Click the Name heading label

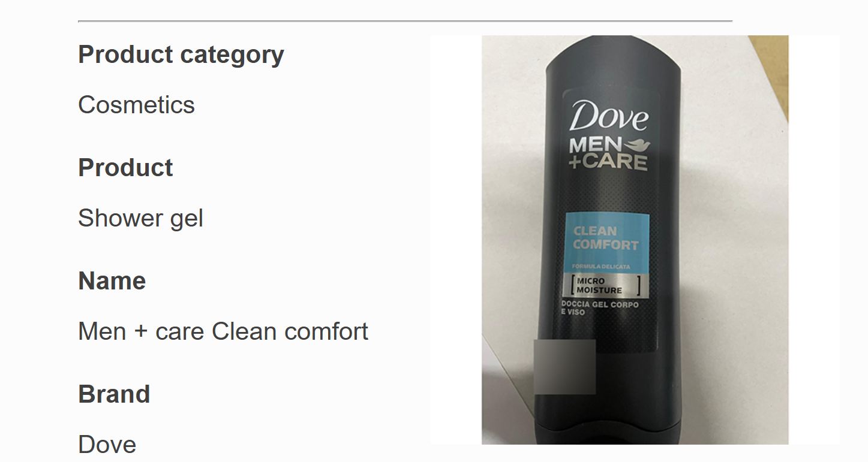(112, 281)
